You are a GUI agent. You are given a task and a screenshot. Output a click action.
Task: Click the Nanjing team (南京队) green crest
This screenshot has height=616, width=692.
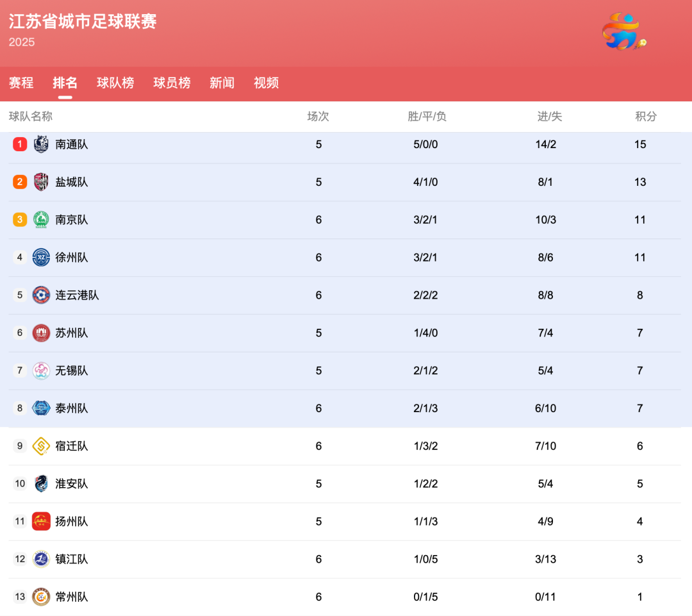41,220
